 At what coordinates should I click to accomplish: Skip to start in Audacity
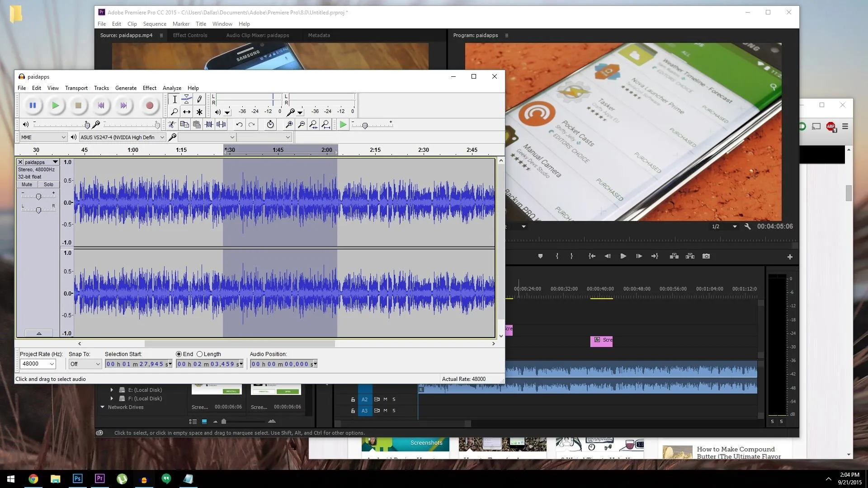(101, 106)
